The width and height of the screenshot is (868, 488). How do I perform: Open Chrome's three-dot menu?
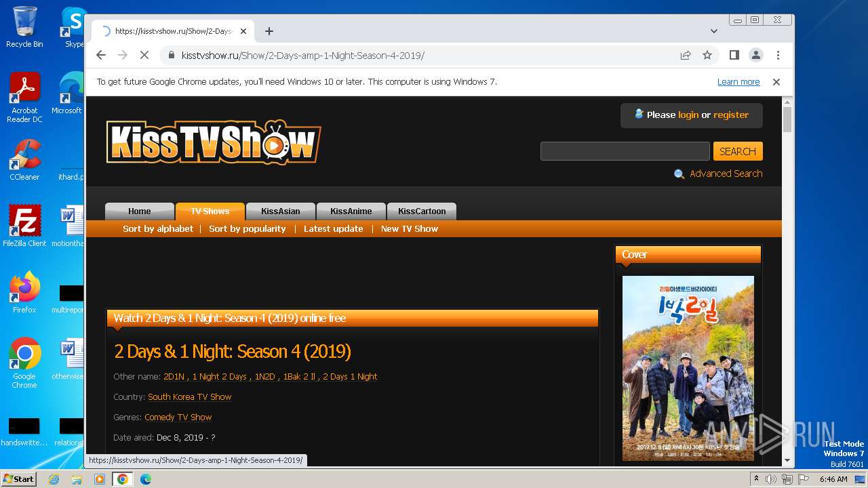click(778, 56)
